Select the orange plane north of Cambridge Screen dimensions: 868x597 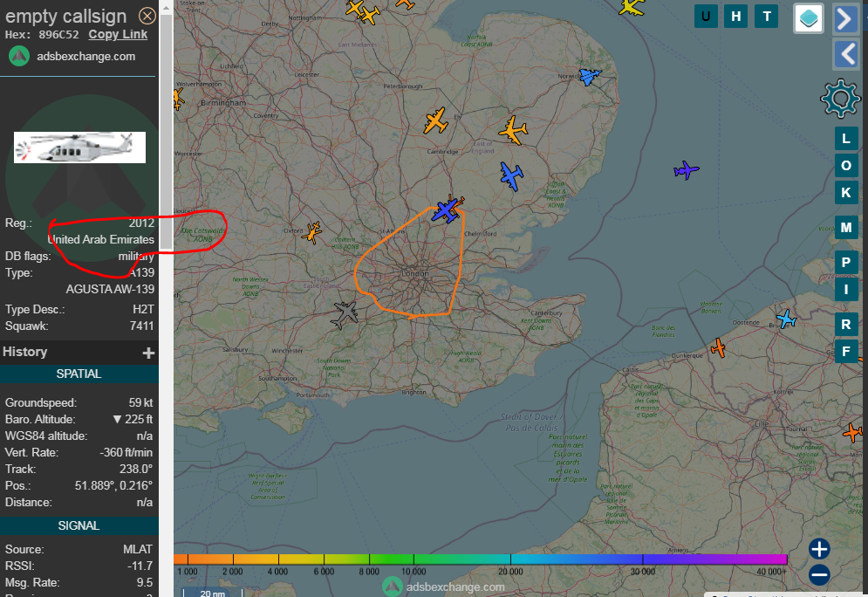coord(435,120)
